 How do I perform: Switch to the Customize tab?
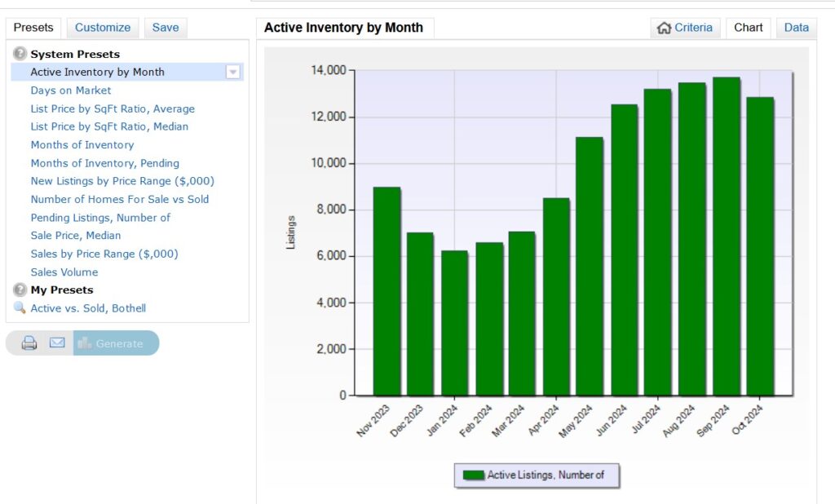tap(103, 28)
